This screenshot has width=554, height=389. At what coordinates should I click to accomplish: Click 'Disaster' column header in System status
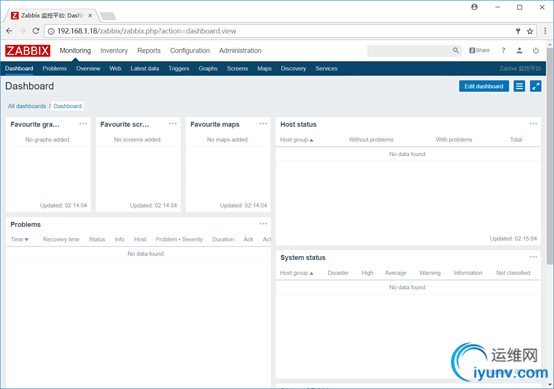(338, 273)
